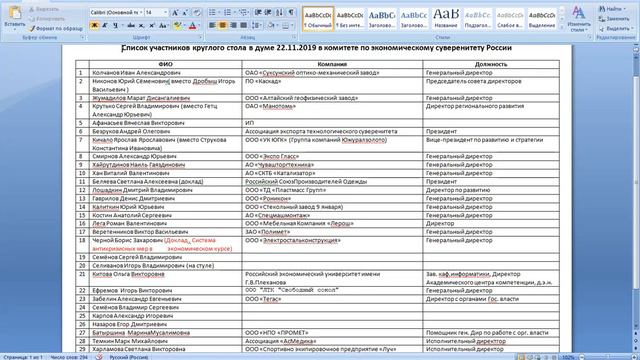Click the sort А-Я icon
This screenshot has width=640, height=360.
click(279, 13)
